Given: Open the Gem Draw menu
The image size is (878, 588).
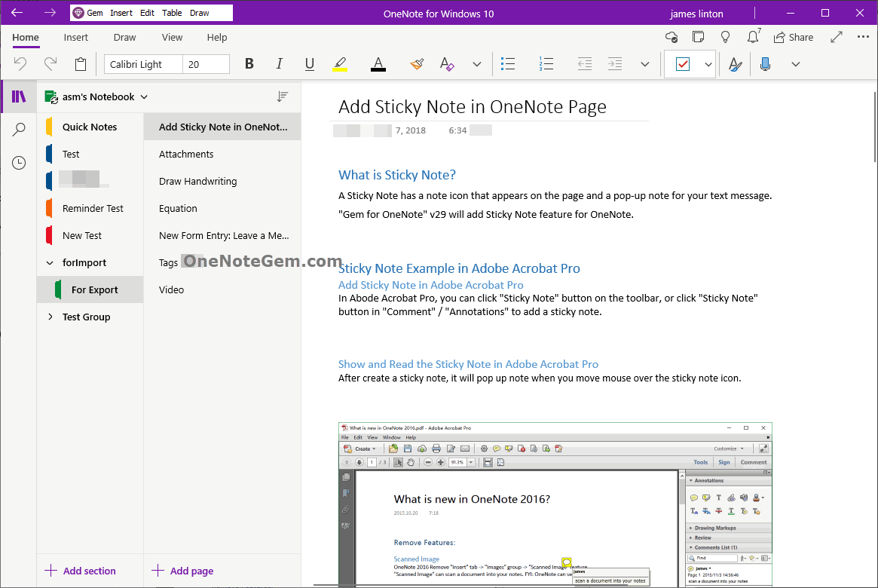Looking at the screenshot, I should pyautogui.click(x=200, y=13).
